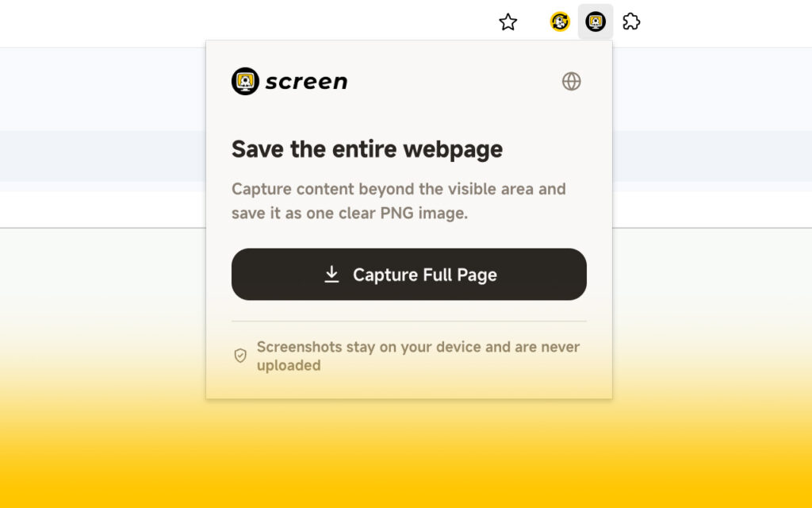This screenshot has width=812, height=508.
Task: Click empty popup space between logo and globe
Action: click(454, 82)
